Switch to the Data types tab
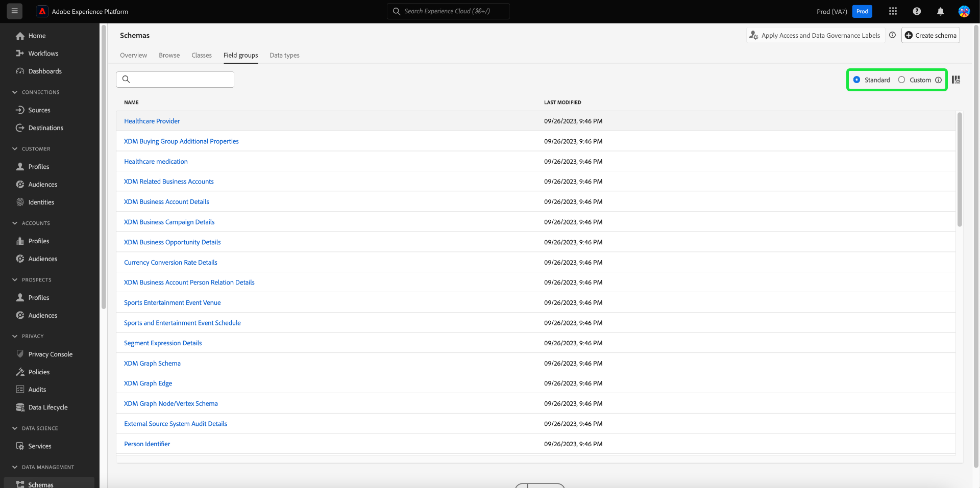The width and height of the screenshot is (980, 488). coord(284,55)
